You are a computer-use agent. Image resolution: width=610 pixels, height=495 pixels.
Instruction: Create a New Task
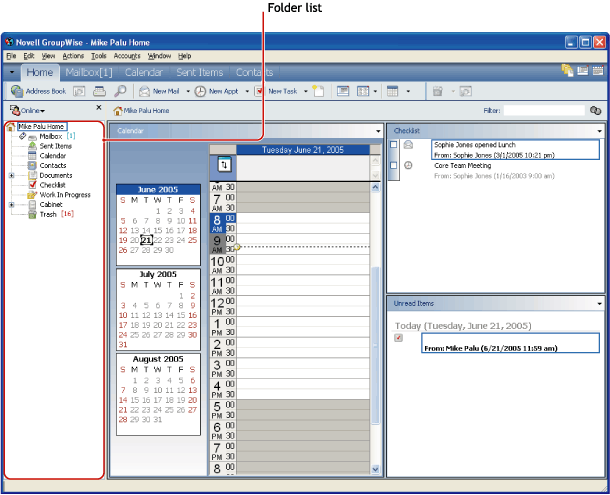click(276, 91)
